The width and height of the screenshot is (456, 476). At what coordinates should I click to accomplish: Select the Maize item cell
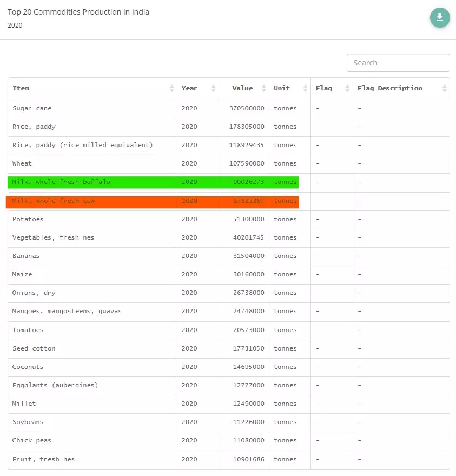92,275
